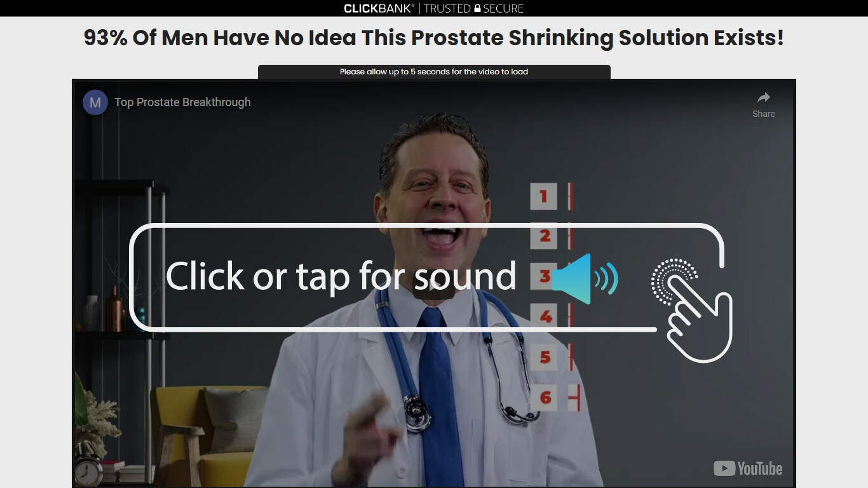Click the SECURE text in header bar

coord(503,8)
